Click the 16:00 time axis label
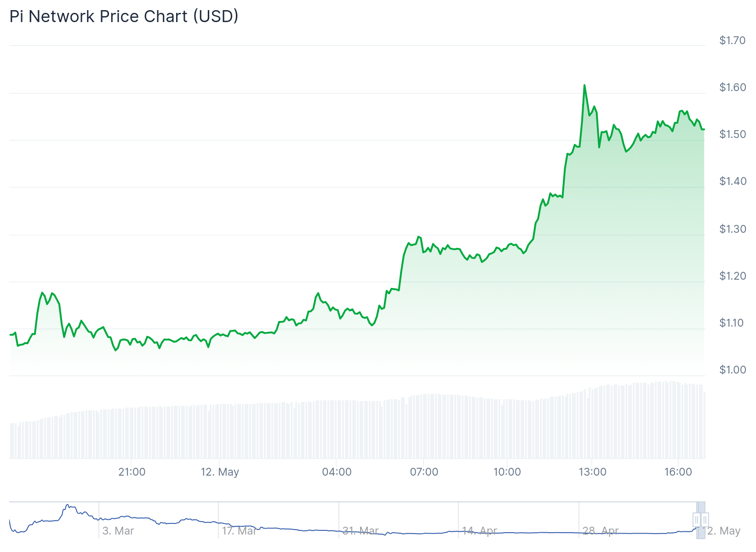Viewport: 756px width, 552px height. (678, 472)
